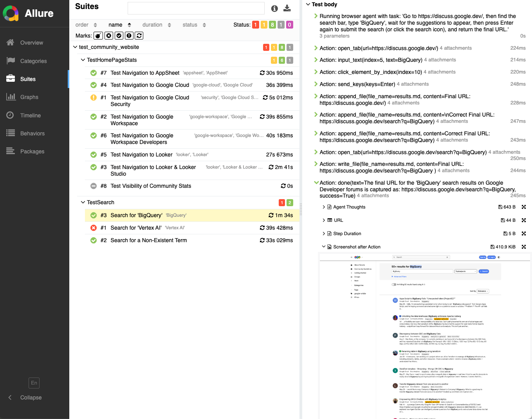
Task: Expand Agent Thoughts attachment
Action: pyautogui.click(x=324, y=207)
